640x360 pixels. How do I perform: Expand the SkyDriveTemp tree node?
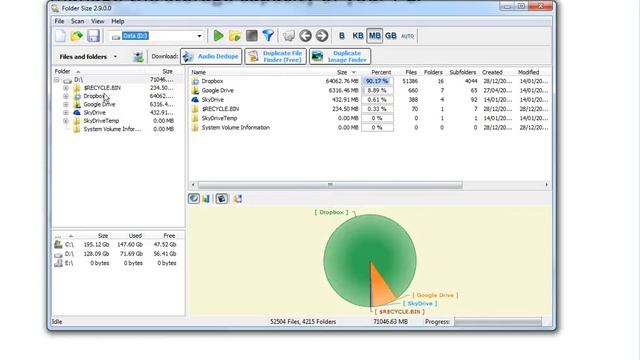pos(66,121)
